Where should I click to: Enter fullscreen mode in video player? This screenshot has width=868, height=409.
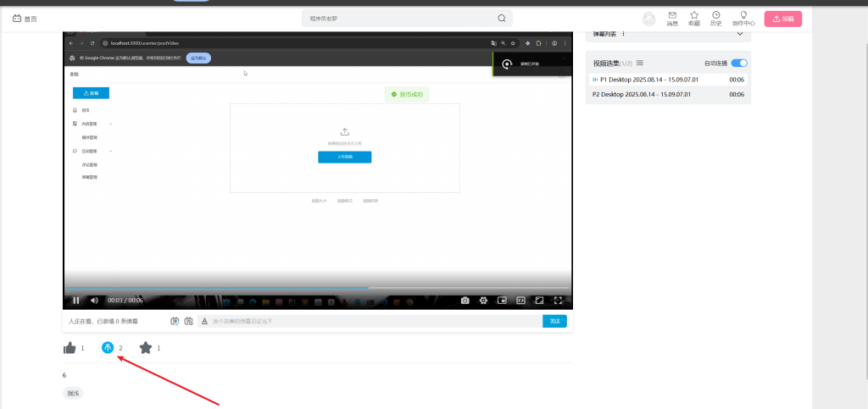click(x=558, y=300)
